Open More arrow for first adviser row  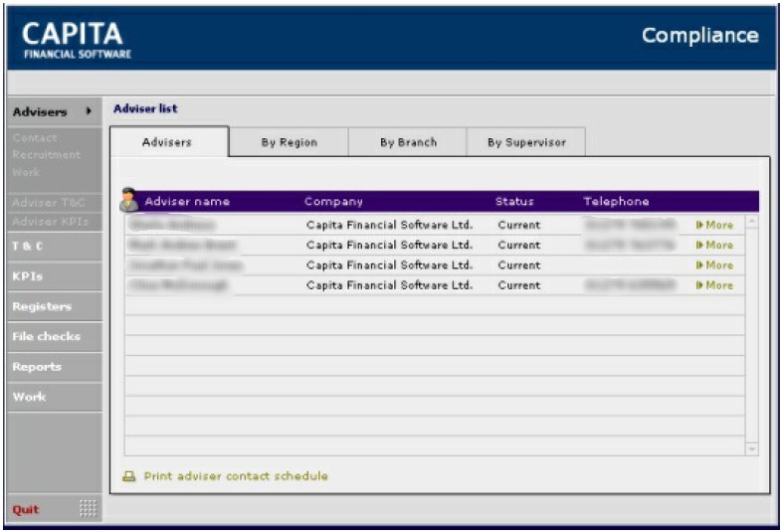699,225
